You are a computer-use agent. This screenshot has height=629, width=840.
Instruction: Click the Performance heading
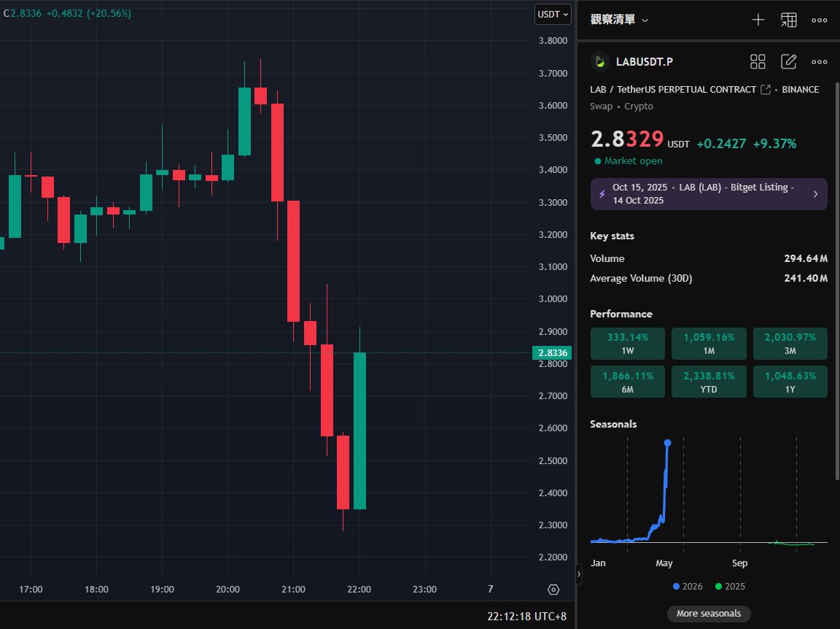click(x=621, y=314)
